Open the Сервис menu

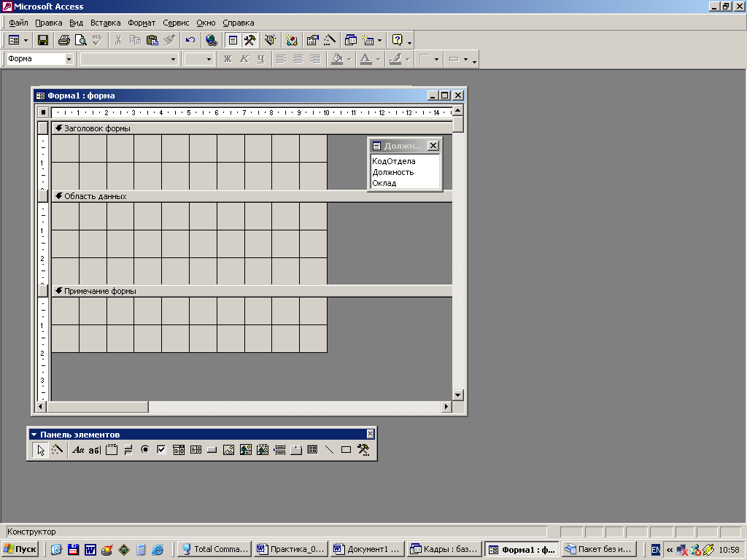tap(176, 23)
